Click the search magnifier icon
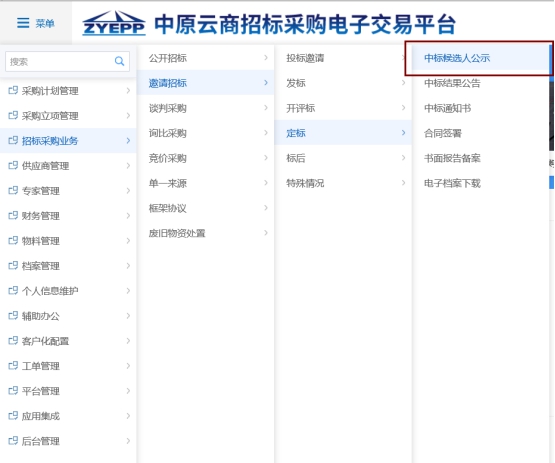Viewport: 555px width, 463px height. 120,61
